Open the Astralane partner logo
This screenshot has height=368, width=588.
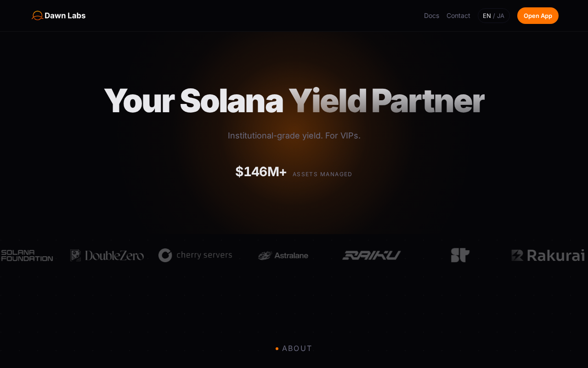pos(283,255)
